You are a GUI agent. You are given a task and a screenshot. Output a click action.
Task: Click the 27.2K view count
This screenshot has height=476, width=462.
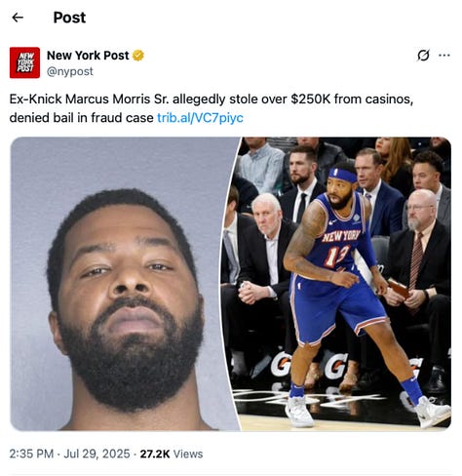(x=155, y=454)
